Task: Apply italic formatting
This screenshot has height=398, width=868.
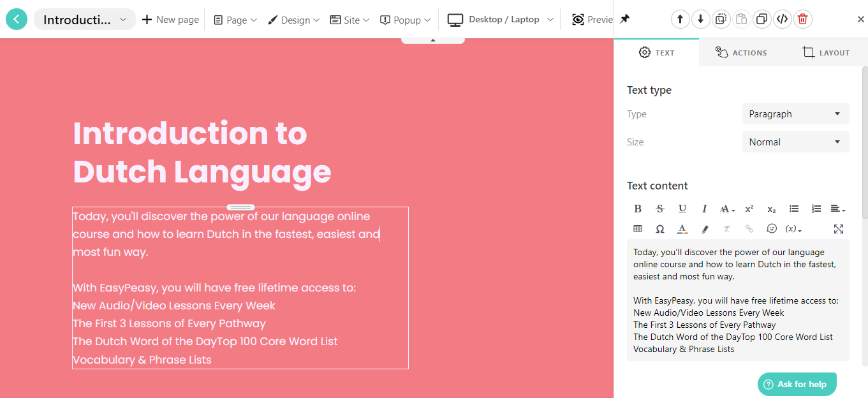Action: pos(704,208)
